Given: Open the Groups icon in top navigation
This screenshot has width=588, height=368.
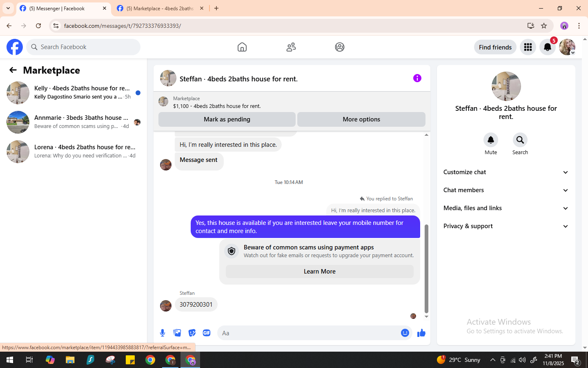Looking at the screenshot, I should (x=340, y=47).
